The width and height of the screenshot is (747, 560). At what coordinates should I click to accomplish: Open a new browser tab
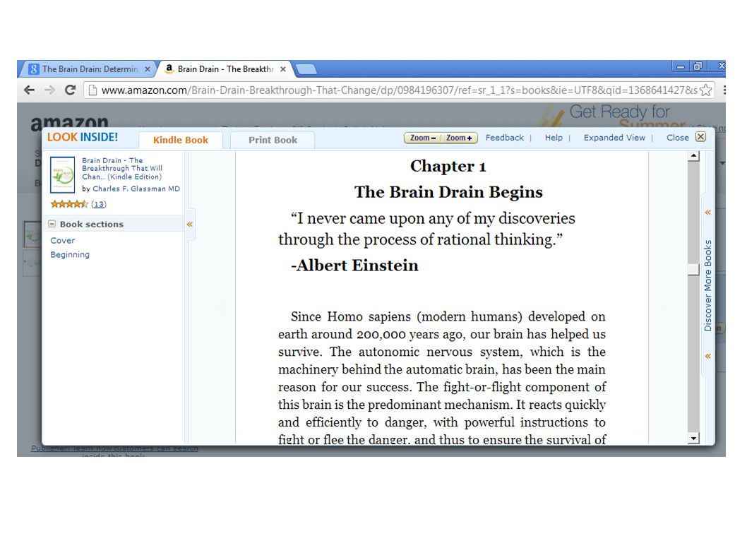click(306, 70)
